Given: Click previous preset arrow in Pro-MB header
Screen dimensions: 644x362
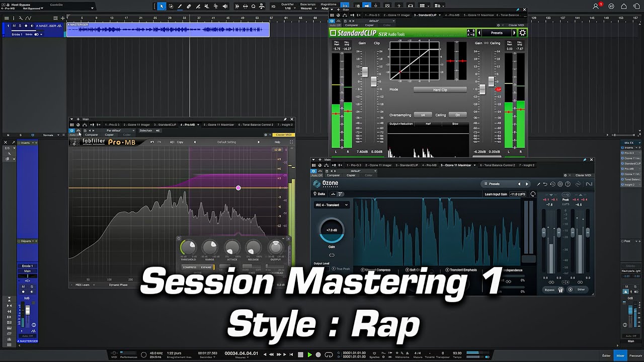Looking at the screenshot, I should click(x=195, y=142).
